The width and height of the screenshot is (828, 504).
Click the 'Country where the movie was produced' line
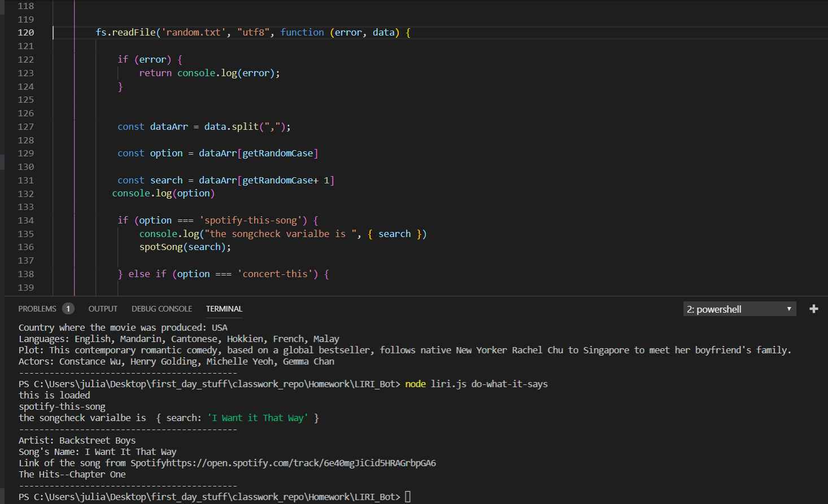pyautogui.click(x=123, y=327)
